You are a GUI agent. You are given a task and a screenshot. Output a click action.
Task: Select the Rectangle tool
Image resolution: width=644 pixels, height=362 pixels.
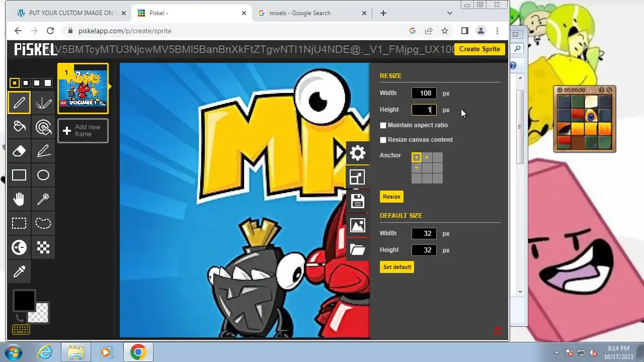[19, 175]
